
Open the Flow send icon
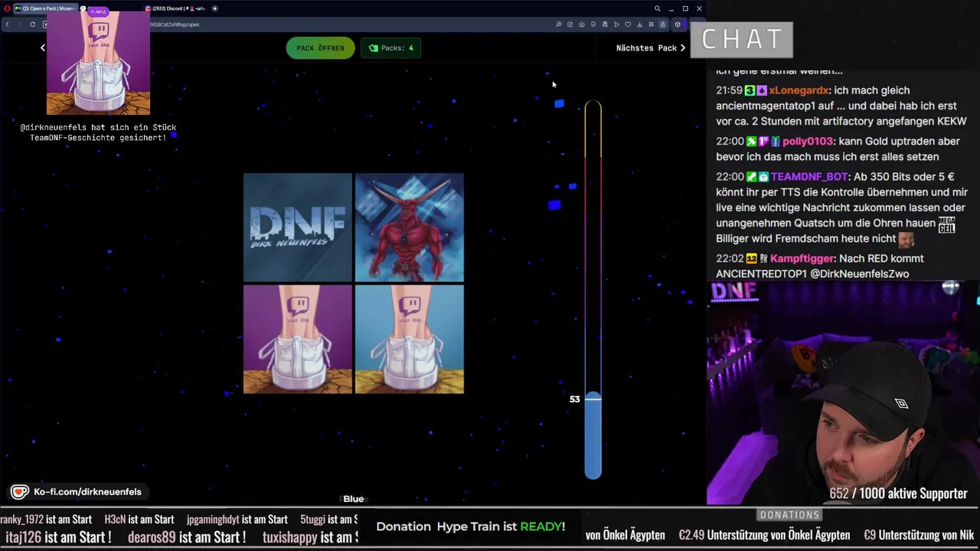tap(616, 24)
